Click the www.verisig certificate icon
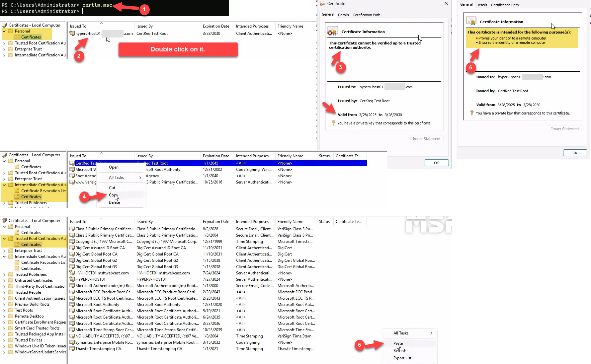The width and height of the screenshot is (591, 364). [x=72, y=182]
